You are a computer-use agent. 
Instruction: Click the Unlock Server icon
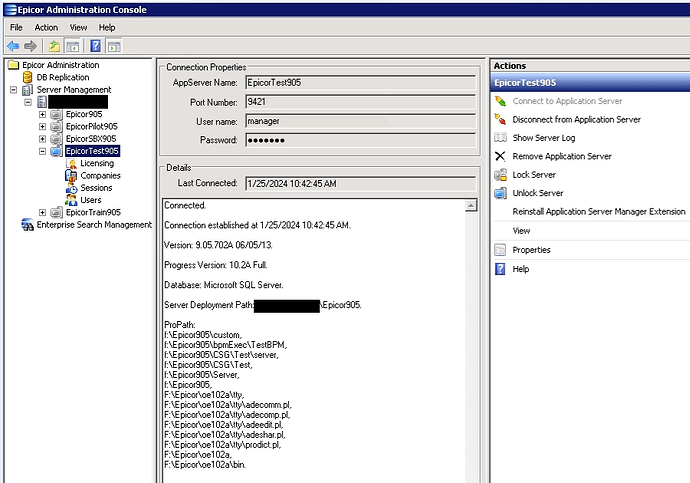(500, 193)
